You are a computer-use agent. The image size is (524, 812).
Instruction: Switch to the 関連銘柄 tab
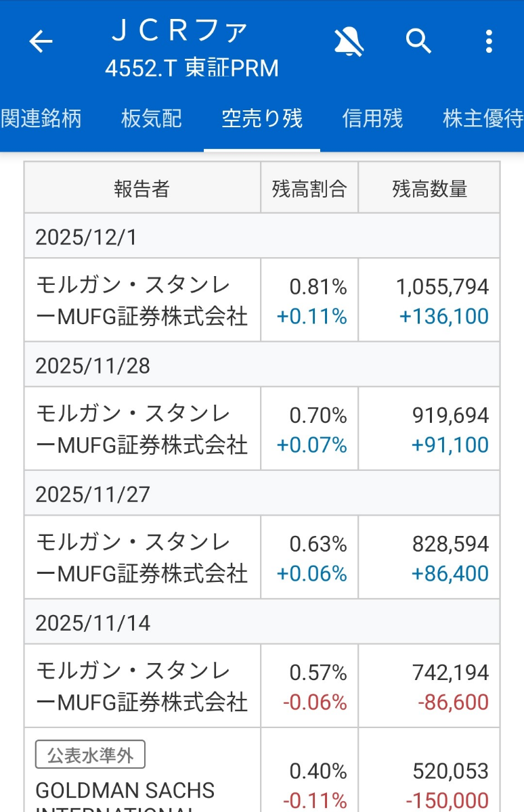click(x=41, y=119)
